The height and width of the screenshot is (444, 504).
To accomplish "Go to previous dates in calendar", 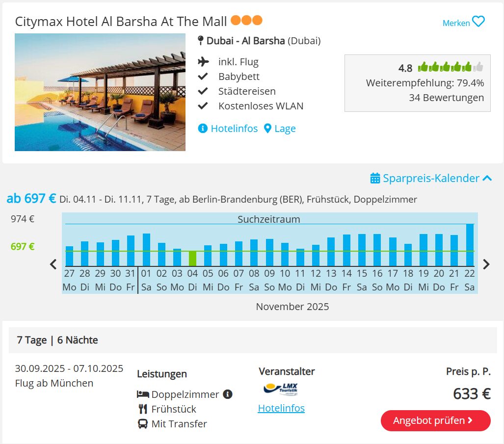I will coord(53,264).
